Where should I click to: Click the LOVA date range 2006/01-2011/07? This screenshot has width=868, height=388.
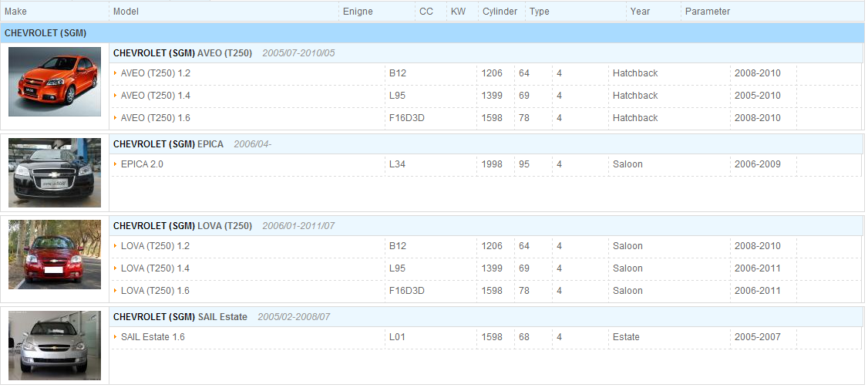tap(298, 226)
